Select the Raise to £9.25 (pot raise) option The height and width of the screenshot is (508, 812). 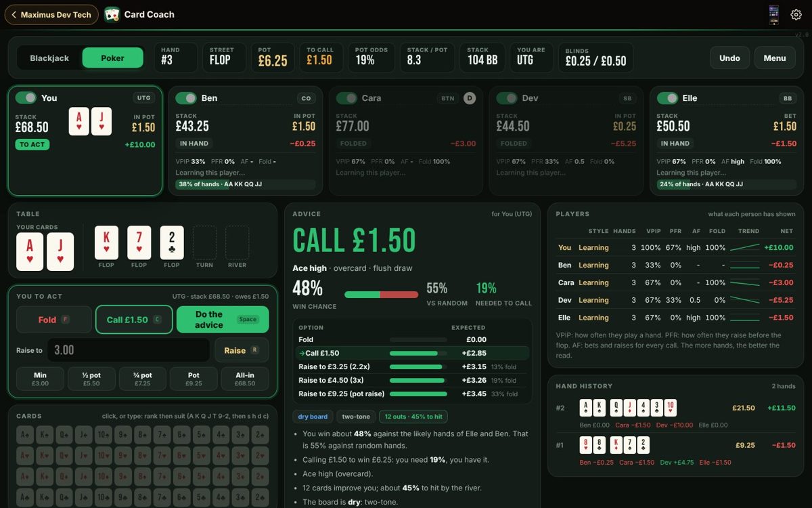click(x=412, y=394)
